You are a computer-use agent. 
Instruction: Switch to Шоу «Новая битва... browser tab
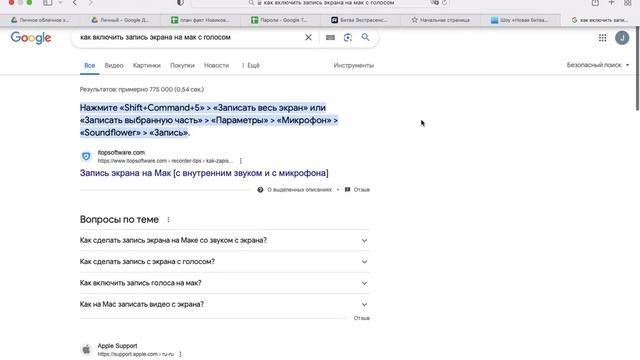tap(520, 20)
